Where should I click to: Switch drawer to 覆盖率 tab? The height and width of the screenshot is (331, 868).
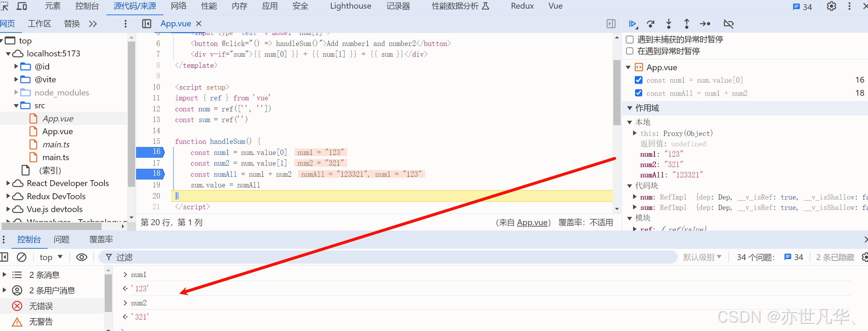(101, 239)
